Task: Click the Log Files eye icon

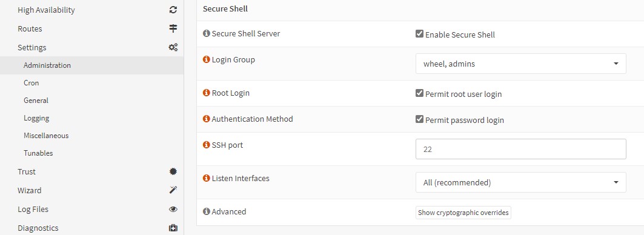Action: point(173,209)
